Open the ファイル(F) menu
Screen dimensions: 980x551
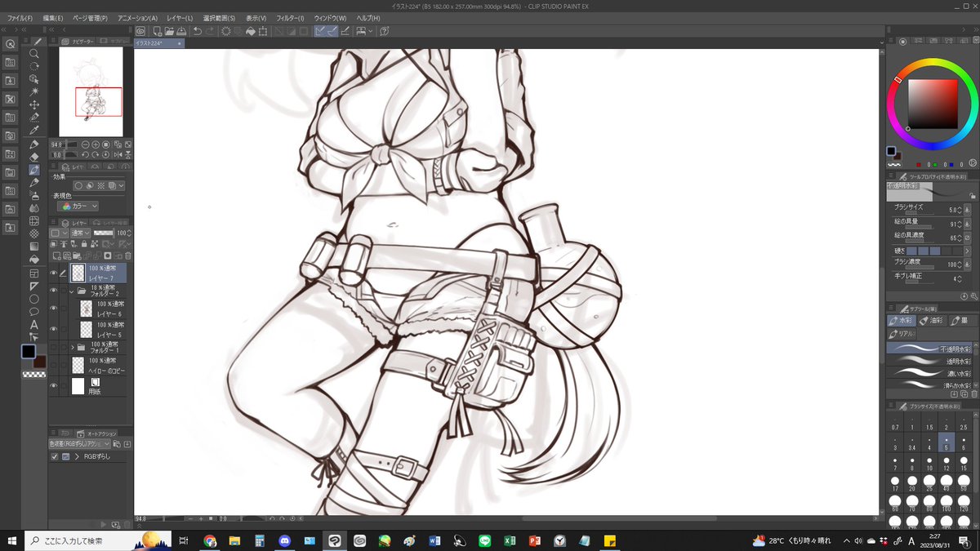pos(20,17)
